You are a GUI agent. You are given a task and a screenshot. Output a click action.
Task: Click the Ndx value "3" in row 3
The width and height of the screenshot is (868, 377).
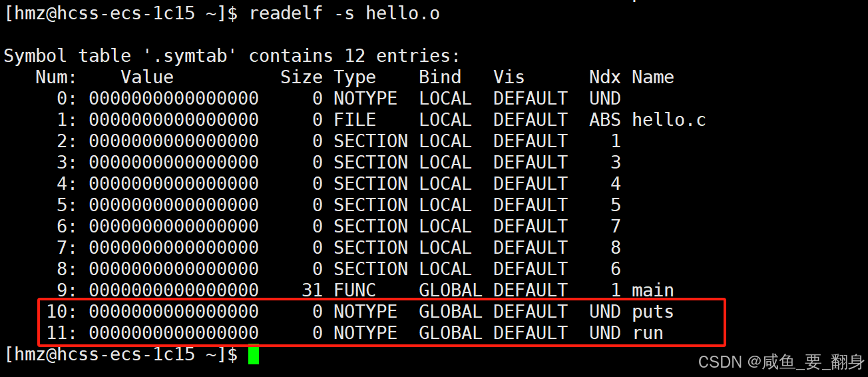coord(616,163)
